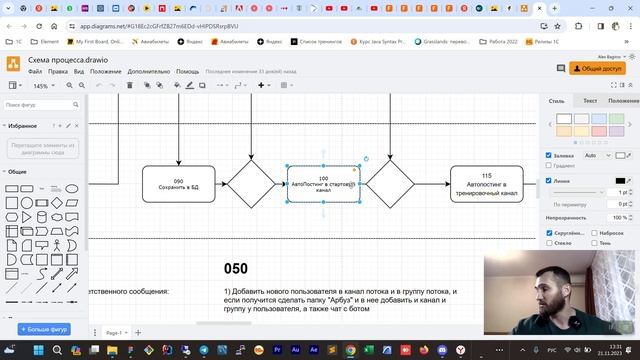Click the fullscreen icon above format panel
Screen dimensions: 640x360
click(613, 85)
